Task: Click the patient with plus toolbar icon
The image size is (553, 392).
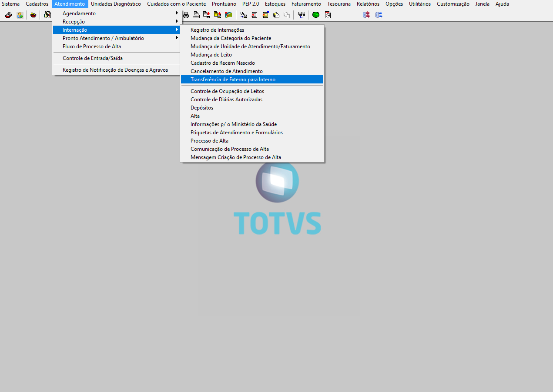Action: (20, 15)
